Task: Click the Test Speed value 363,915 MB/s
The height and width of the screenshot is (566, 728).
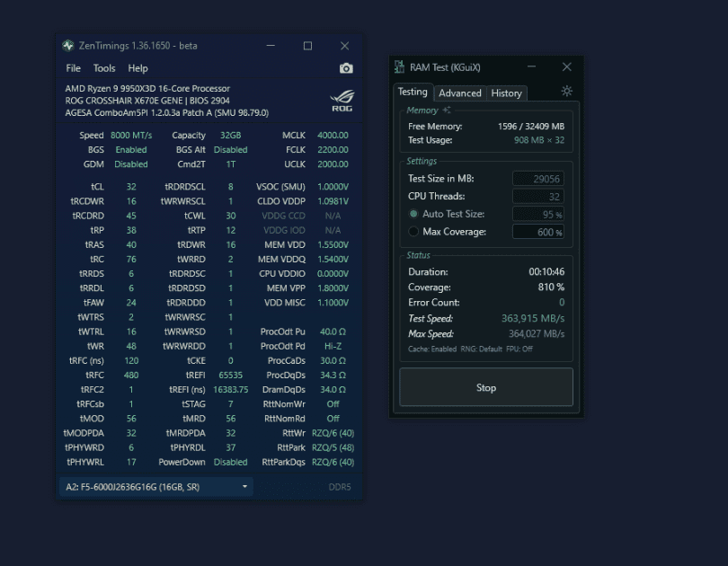Action: [x=533, y=318]
